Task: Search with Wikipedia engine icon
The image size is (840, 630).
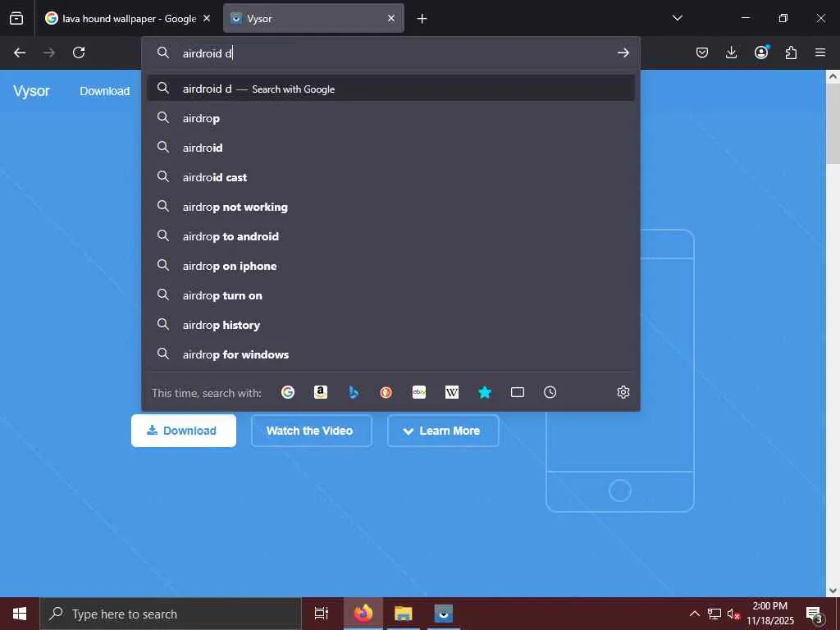Action: pyautogui.click(x=452, y=392)
